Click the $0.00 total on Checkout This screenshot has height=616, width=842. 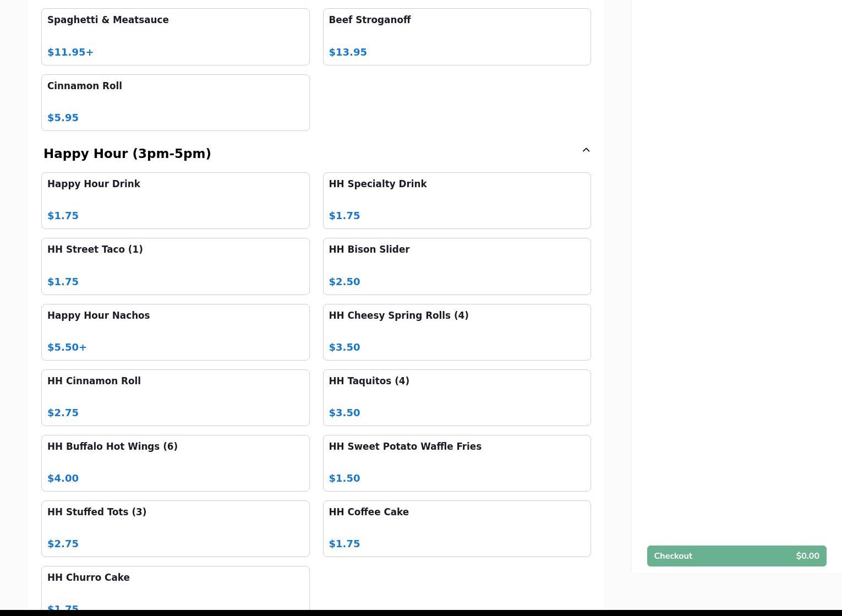tap(807, 556)
